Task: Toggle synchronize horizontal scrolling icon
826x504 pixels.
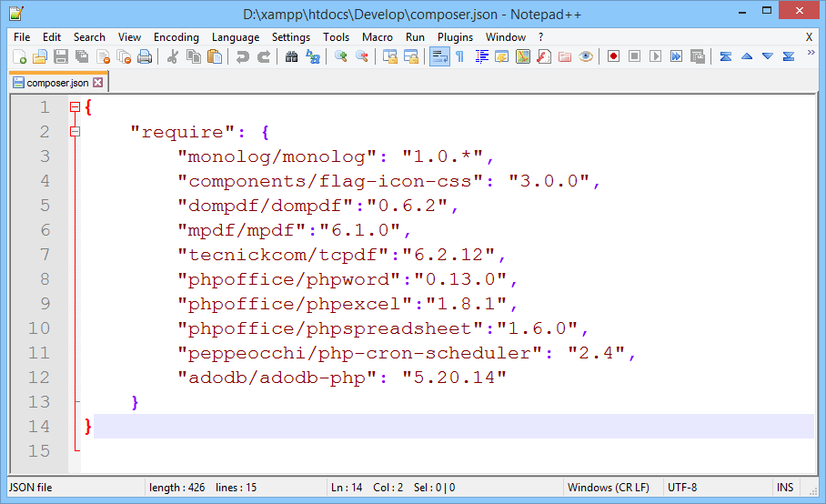Action: click(x=411, y=56)
